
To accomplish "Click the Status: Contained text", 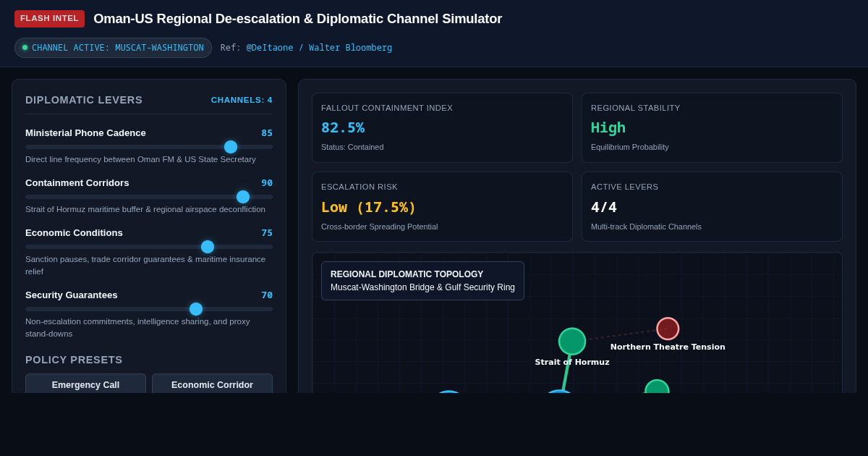I will [352, 147].
